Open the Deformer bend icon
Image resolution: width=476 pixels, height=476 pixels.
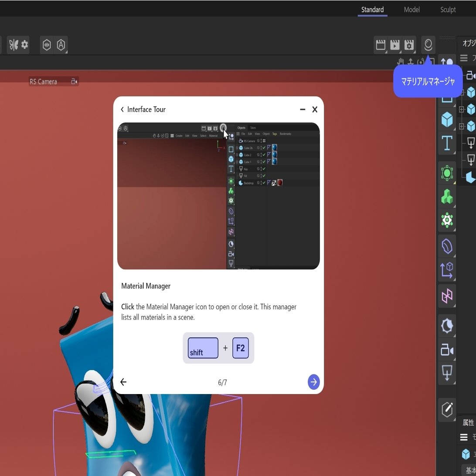(447, 246)
